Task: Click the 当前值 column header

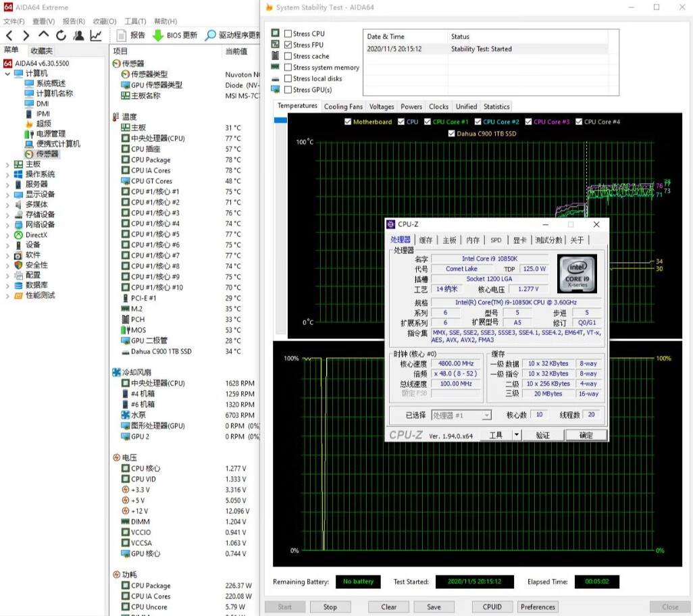Action: pos(236,51)
